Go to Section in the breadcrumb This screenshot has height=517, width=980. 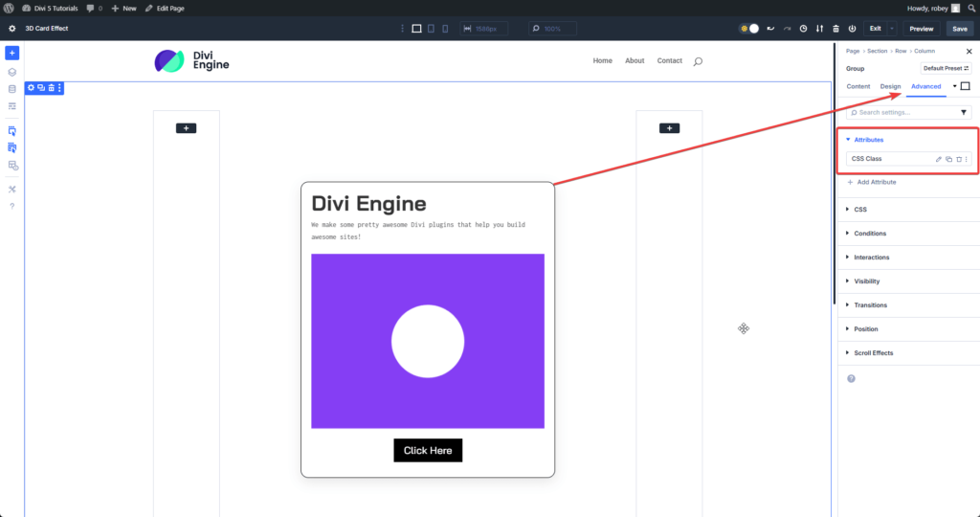pyautogui.click(x=878, y=51)
